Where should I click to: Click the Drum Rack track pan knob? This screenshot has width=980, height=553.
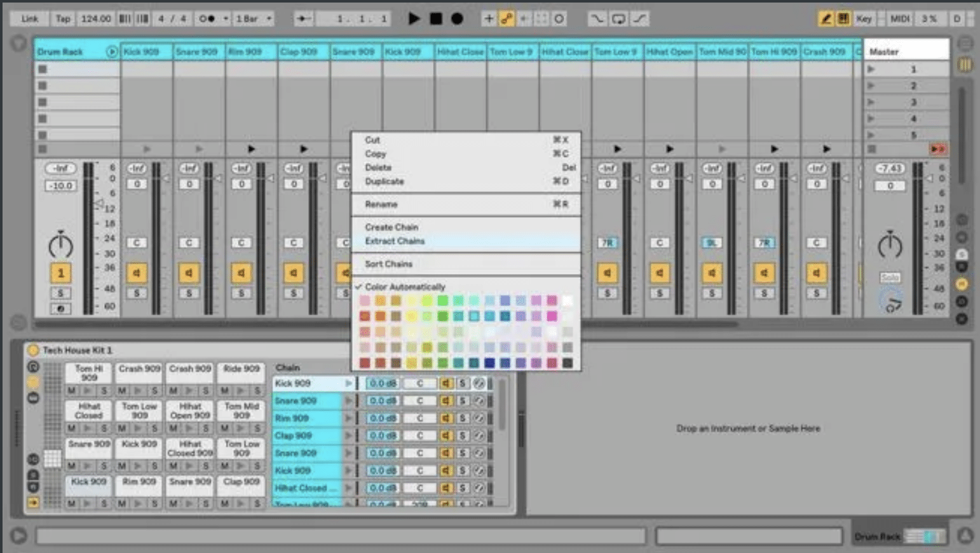(x=61, y=245)
